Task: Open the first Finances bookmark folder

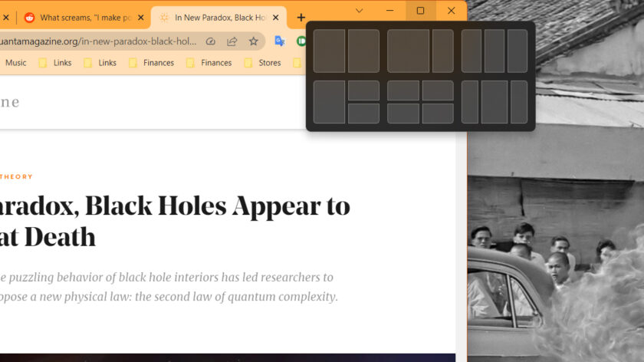Action: tap(158, 63)
